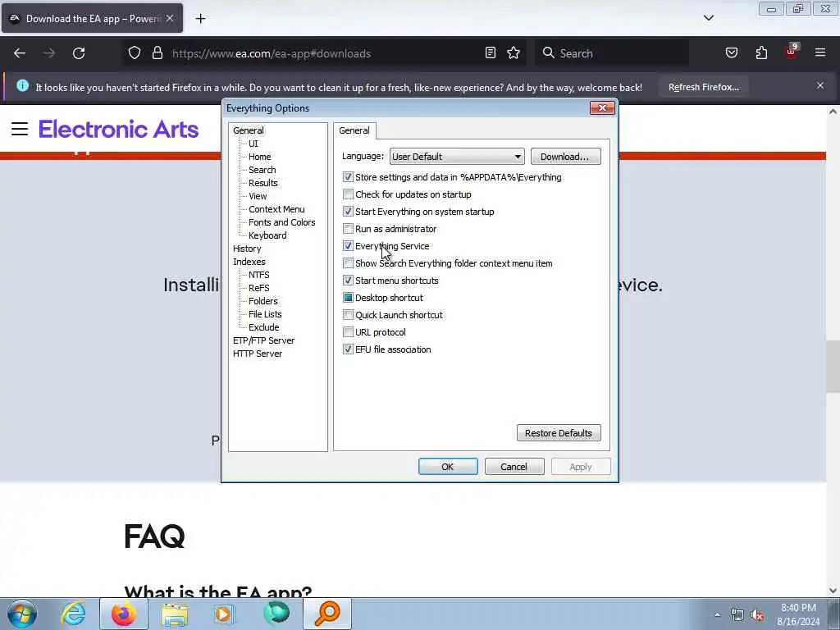
Task: Open Windows Start menu orb
Action: click(x=22, y=614)
